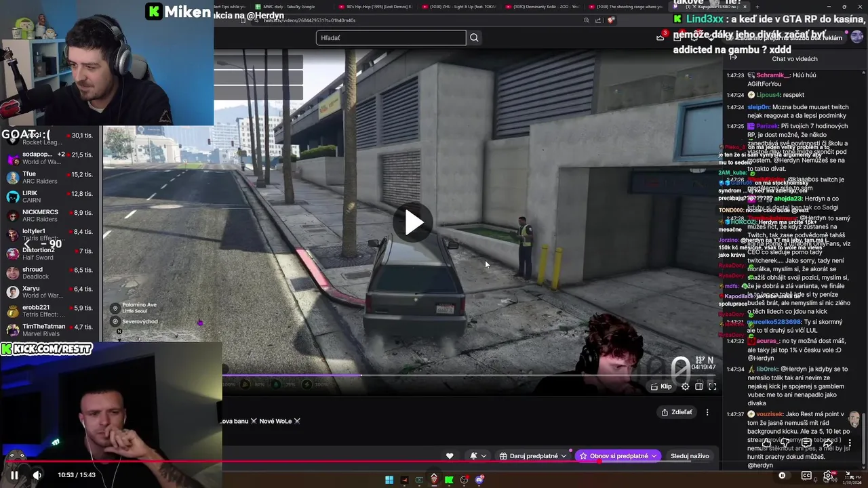
Task: Share the Twitch video with Zdieľať
Action: pyautogui.click(x=677, y=412)
